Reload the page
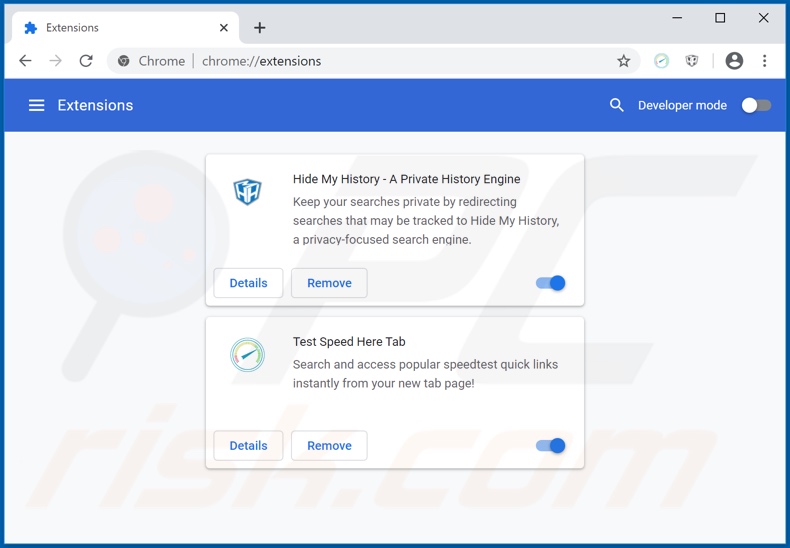Viewport: 790px width, 548px height. click(86, 61)
